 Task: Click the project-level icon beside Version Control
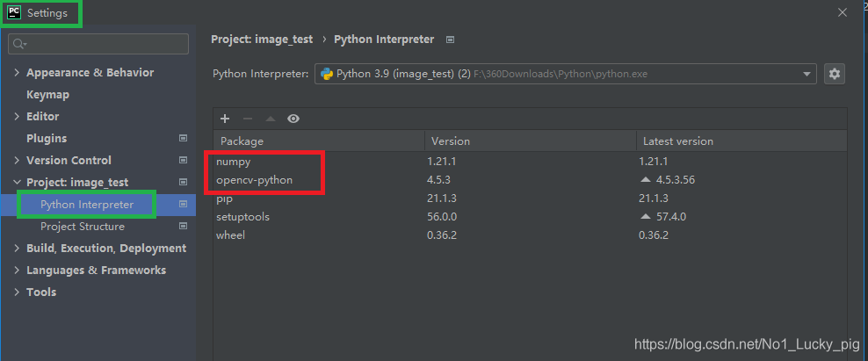(x=184, y=161)
